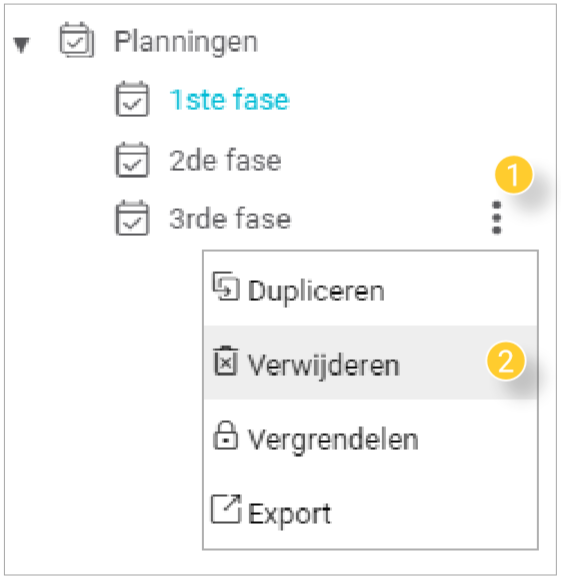Select the 3rde fase planning
This screenshot has width=561, height=580.
(x=230, y=219)
